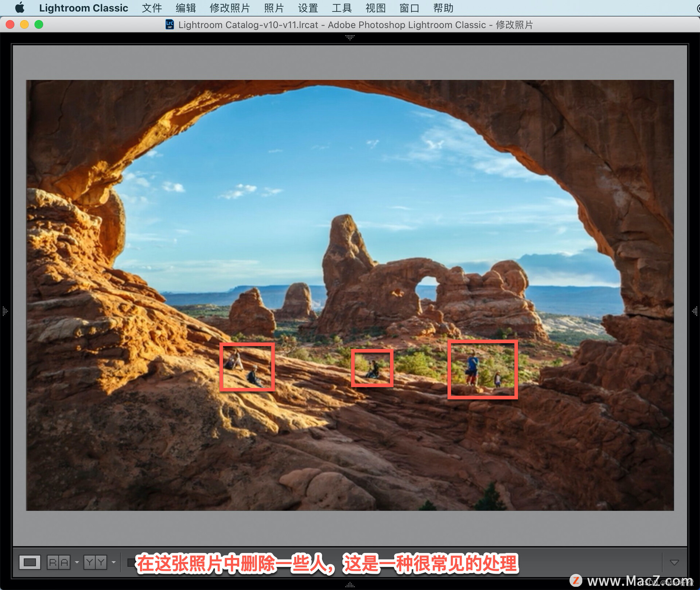Expand the hidden left panel
The image size is (700, 590).
(5, 311)
